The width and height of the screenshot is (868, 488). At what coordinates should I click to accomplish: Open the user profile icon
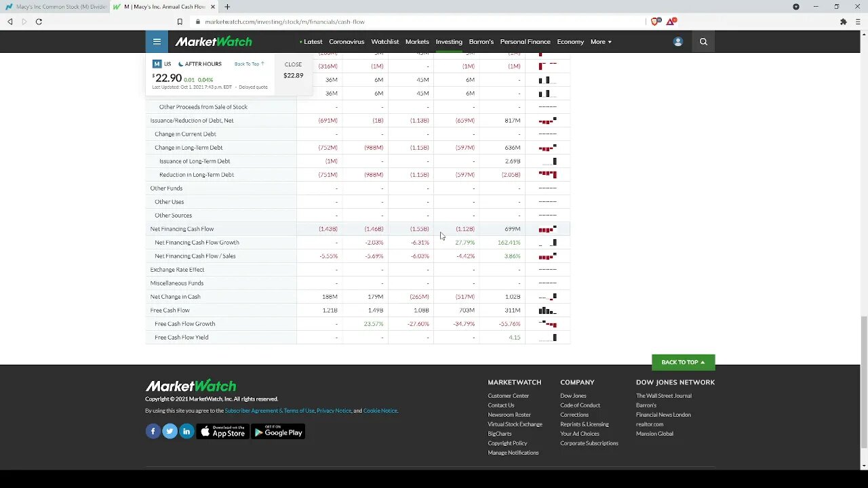pos(677,41)
